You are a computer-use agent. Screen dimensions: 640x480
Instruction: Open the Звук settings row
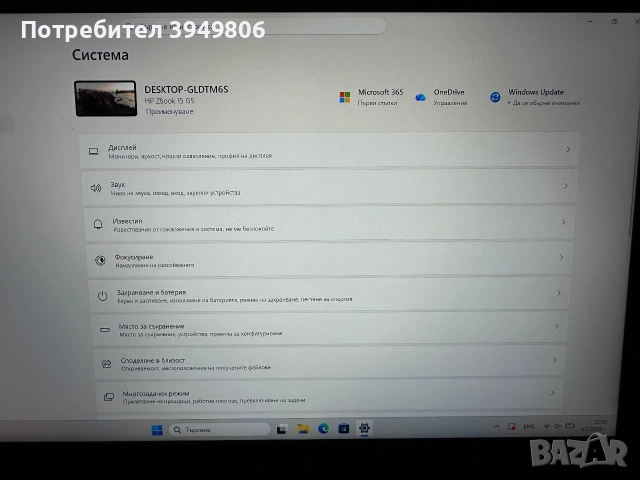(x=330, y=187)
